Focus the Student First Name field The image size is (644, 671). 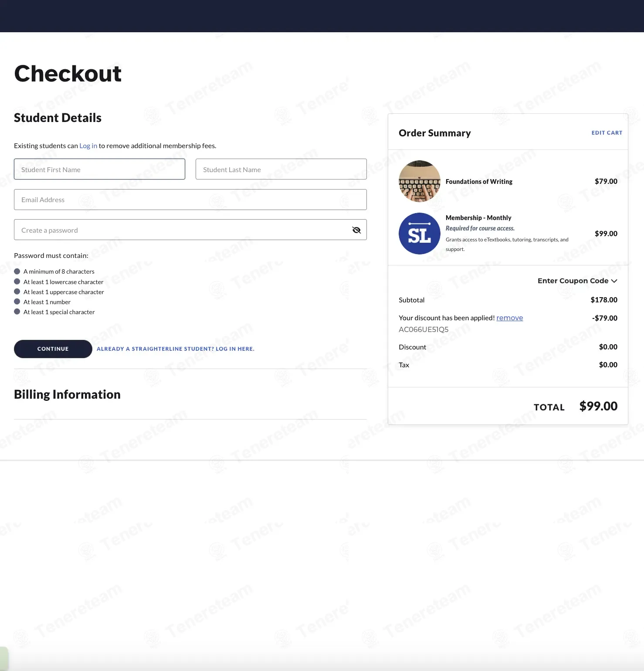[99, 169]
